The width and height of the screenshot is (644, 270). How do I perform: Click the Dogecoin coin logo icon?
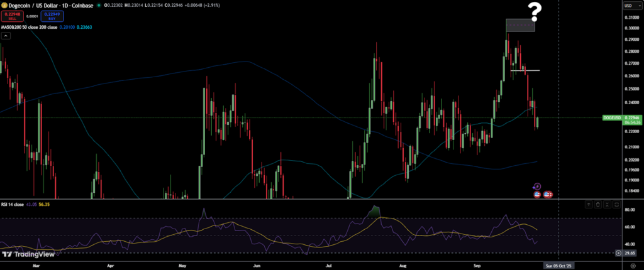[x=5, y=5]
